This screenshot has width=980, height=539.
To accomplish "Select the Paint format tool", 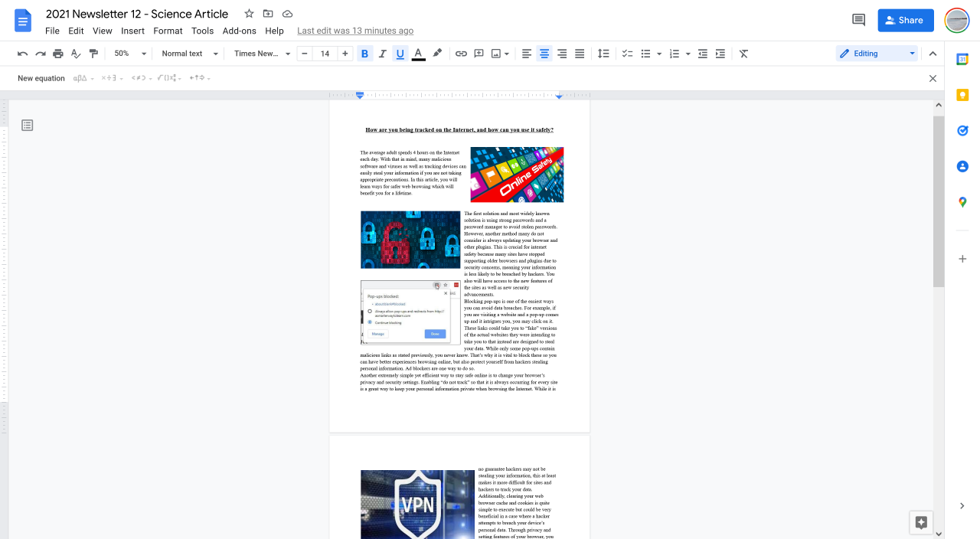I will (x=93, y=54).
